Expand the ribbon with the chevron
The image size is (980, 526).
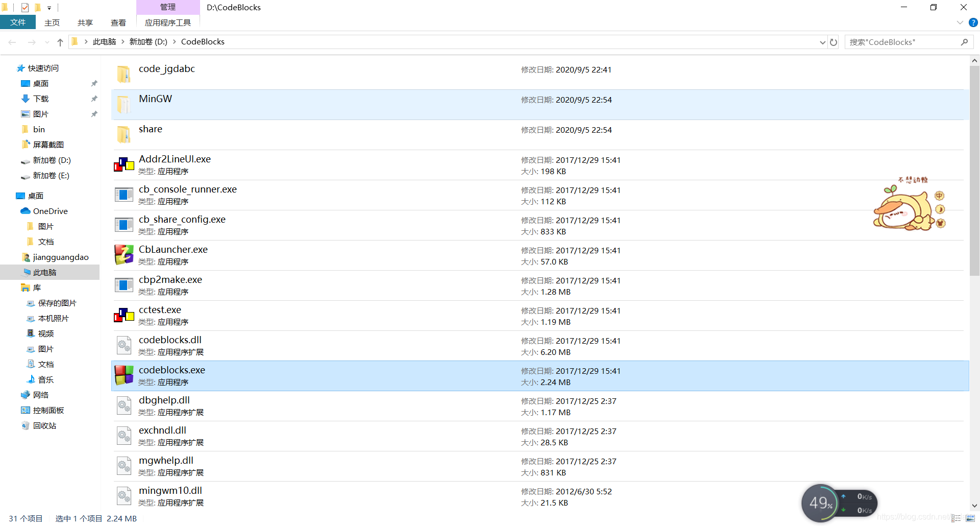tap(960, 23)
